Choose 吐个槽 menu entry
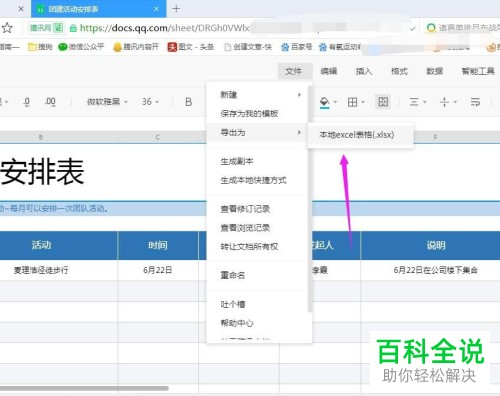The image size is (500, 396). point(257,304)
